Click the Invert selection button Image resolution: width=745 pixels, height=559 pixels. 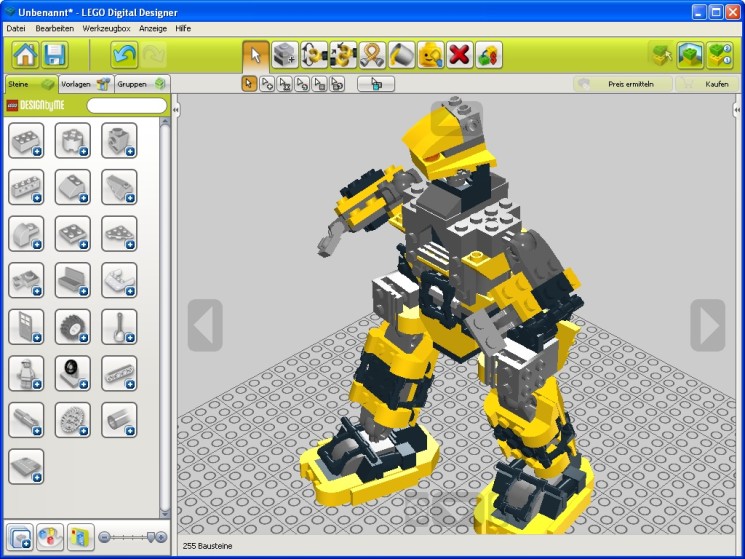coord(376,84)
